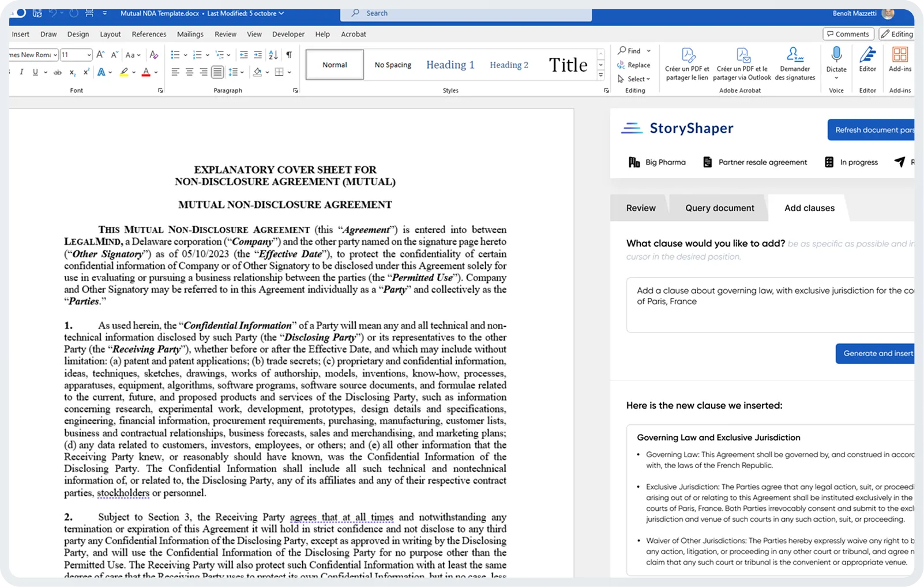Select the Add clauses tab
924x587 pixels.
(x=809, y=208)
